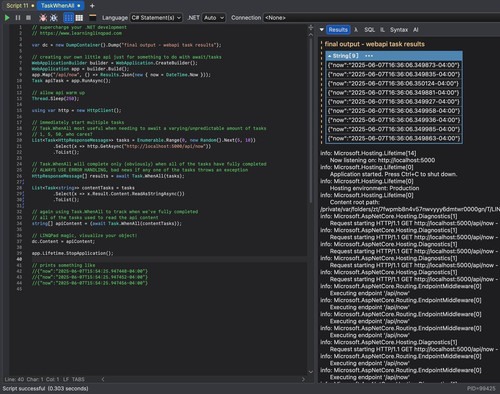Toggle the results panel layout icon

point(93,17)
